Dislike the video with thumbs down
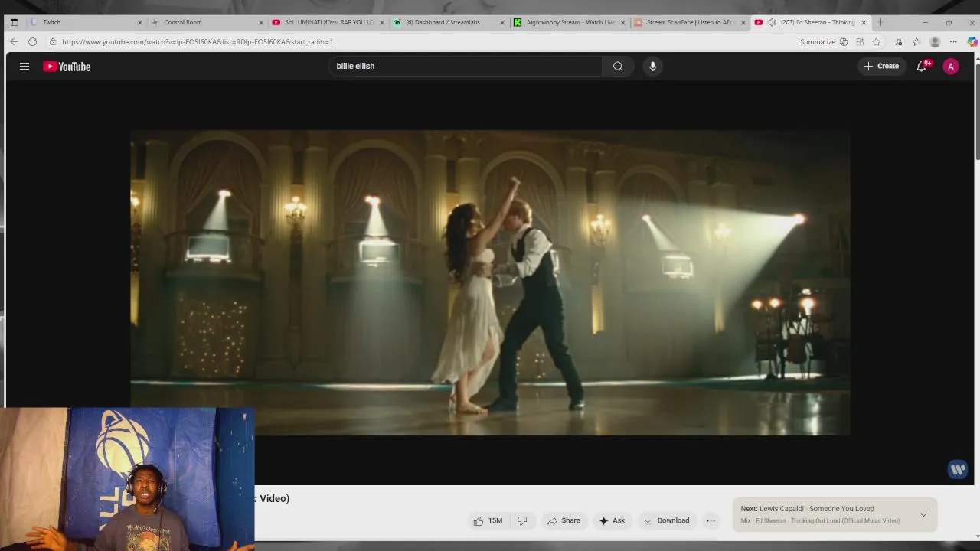The height and width of the screenshot is (551, 980). click(x=522, y=520)
